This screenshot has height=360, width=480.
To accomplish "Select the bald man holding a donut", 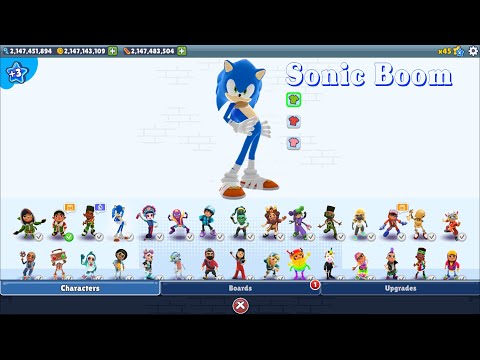I will click(28, 265).
